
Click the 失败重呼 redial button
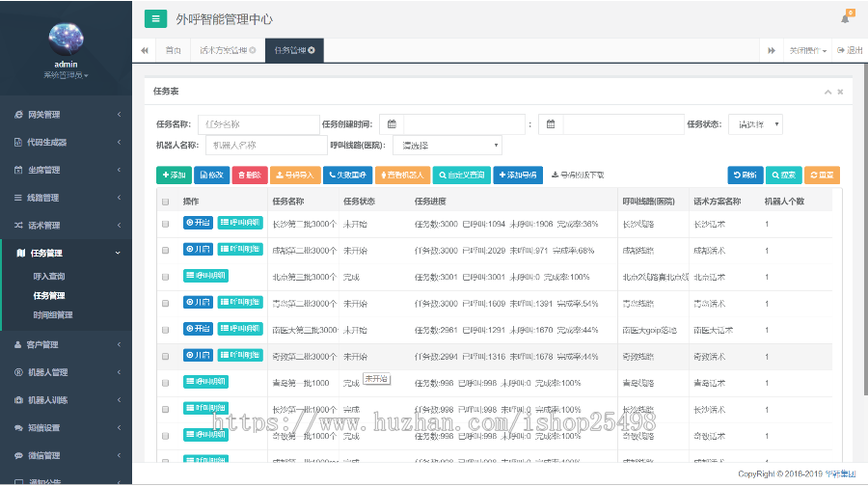347,175
